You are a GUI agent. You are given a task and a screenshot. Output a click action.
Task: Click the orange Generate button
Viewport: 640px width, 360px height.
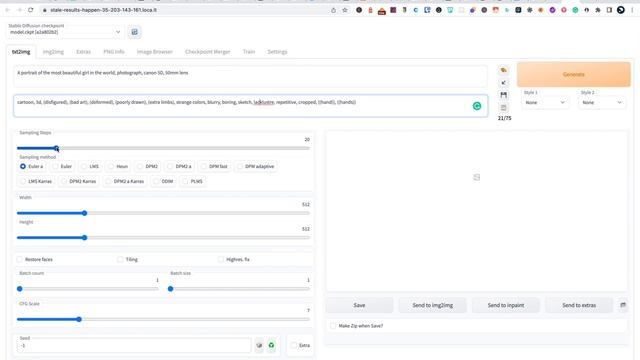pos(574,74)
